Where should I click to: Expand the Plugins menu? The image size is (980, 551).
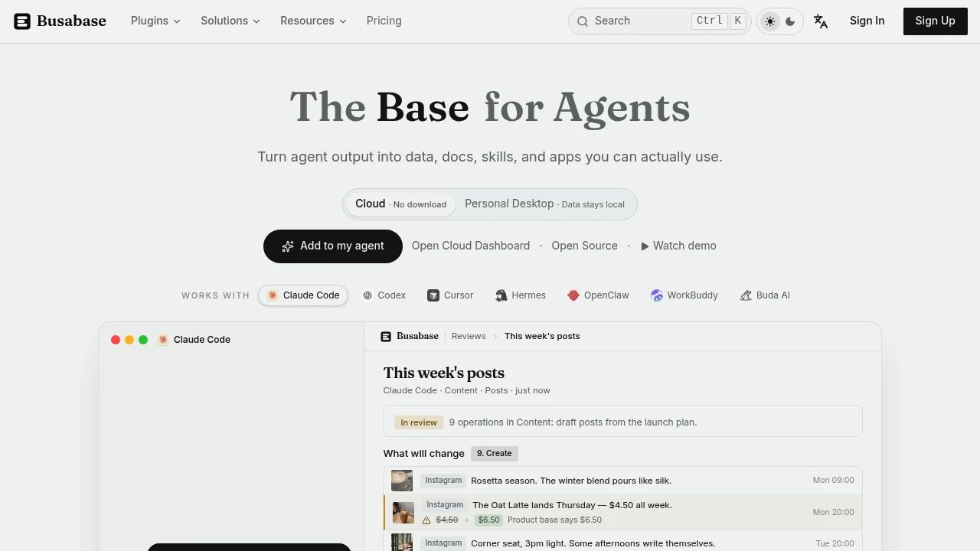pos(155,21)
